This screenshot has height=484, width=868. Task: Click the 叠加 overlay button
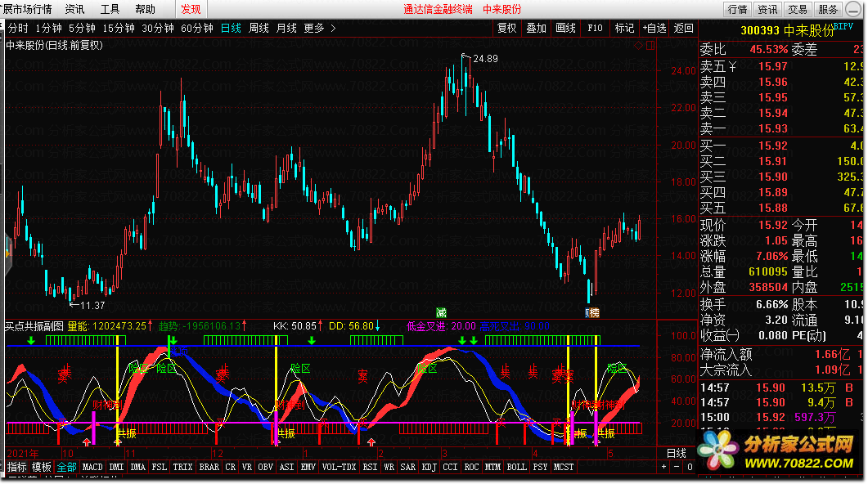click(536, 29)
